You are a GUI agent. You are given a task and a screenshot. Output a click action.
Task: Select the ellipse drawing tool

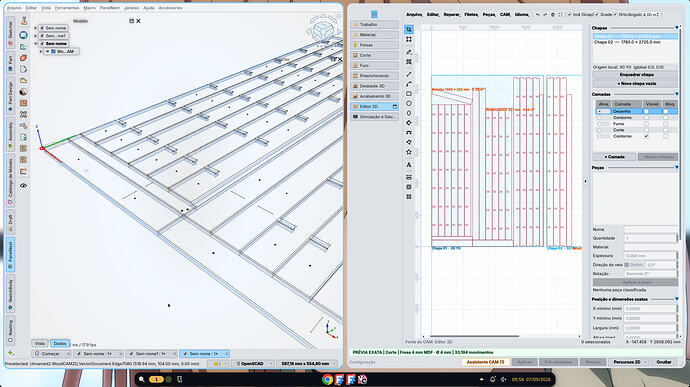tap(409, 113)
